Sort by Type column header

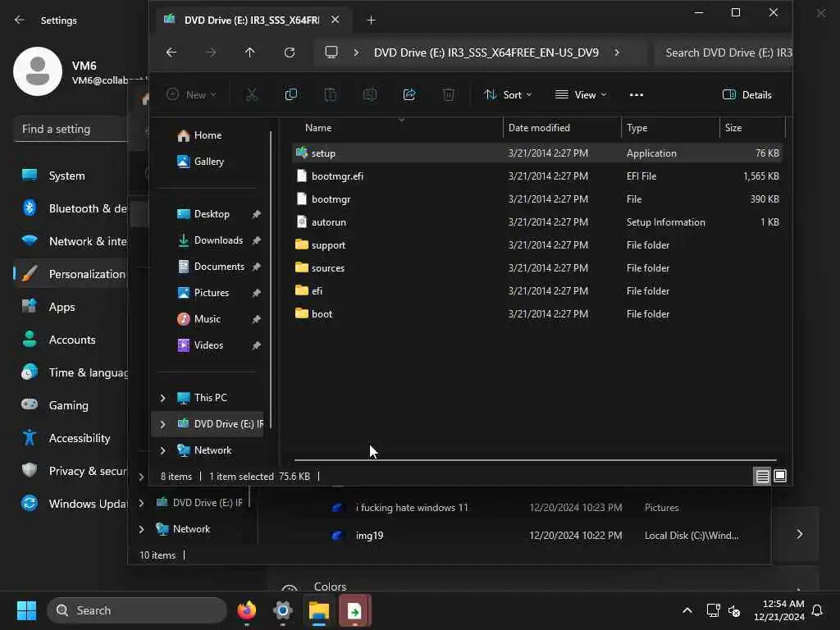670,127
